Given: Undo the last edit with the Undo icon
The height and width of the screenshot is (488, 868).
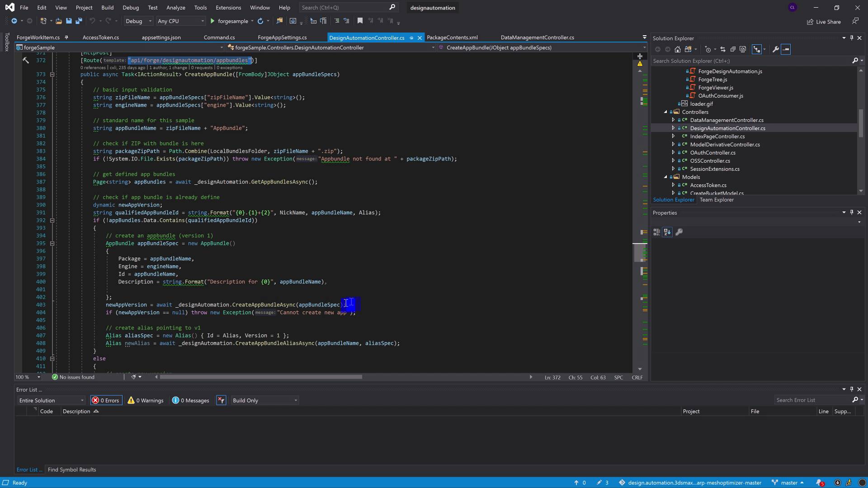Looking at the screenshot, I should [x=92, y=21].
